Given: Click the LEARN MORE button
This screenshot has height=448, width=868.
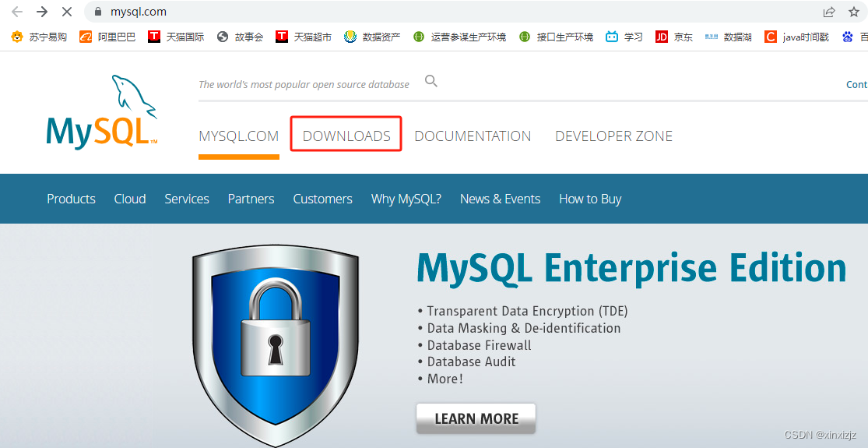Looking at the screenshot, I should click(476, 418).
